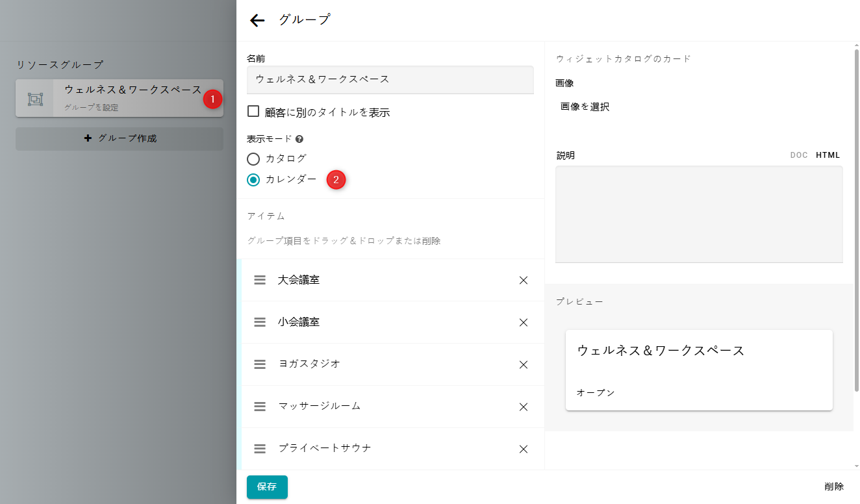Viewport: 860px width, 504px height.
Task: Click the 削除 button
Action: tap(834, 486)
